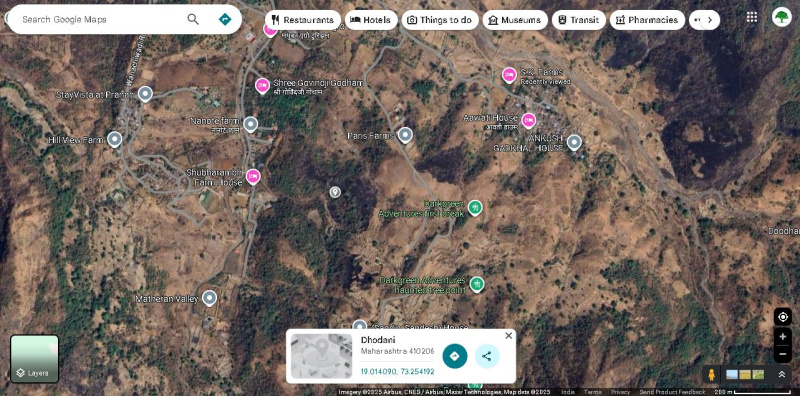
Task: Click the my location target button
Action: (x=783, y=317)
